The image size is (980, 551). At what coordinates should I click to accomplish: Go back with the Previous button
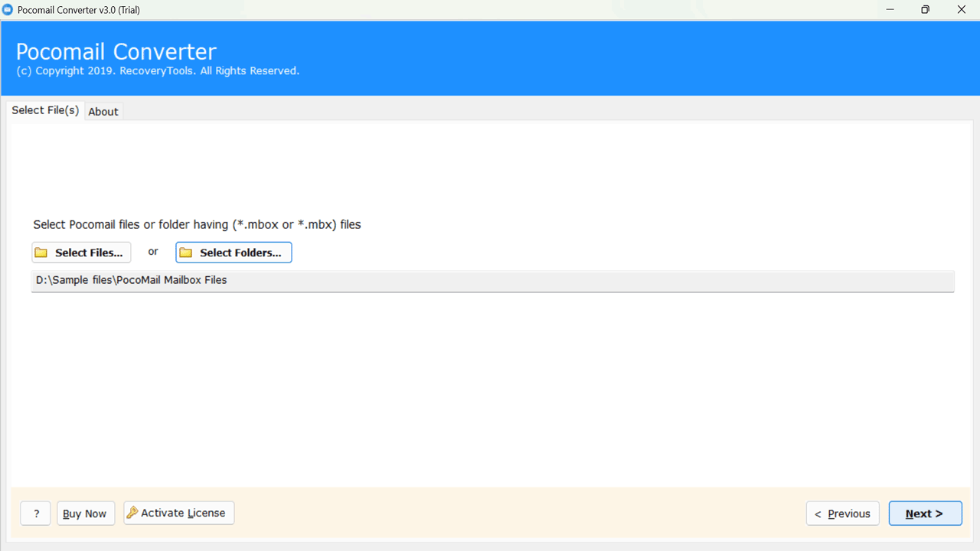coord(842,514)
